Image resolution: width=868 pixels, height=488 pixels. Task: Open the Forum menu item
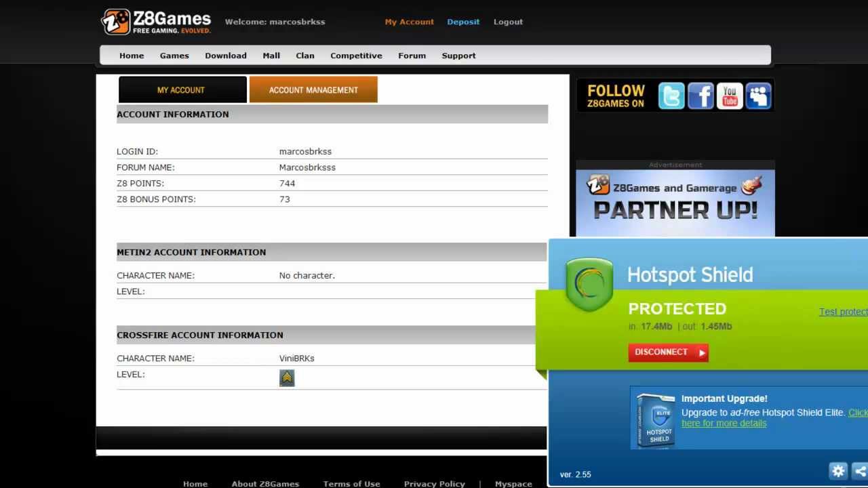pos(412,56)
